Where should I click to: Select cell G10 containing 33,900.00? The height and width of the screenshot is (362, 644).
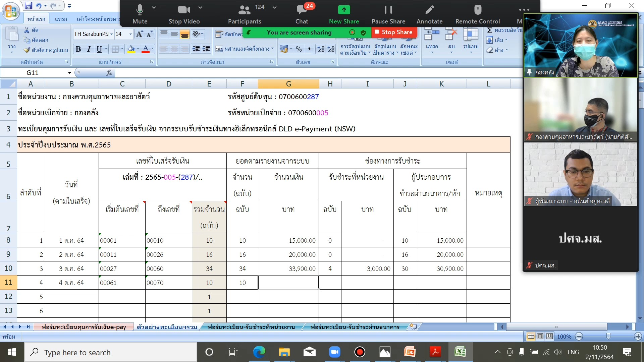pos(288,268)
